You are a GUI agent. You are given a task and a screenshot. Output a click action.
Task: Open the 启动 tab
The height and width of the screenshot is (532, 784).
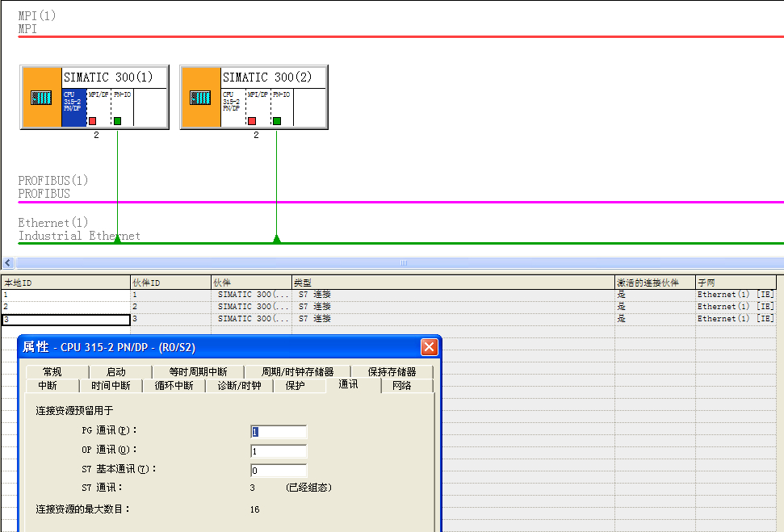point(116,372)
